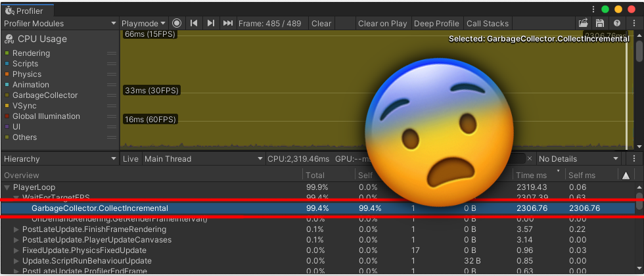Toggle Global Illumination category in chart
The image size is (644, 276).
7,116
